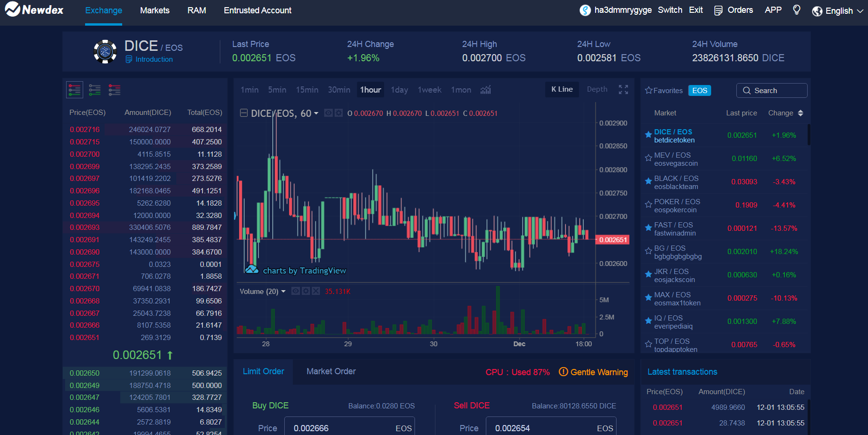Click the market Search field

[x=772, y=91]
